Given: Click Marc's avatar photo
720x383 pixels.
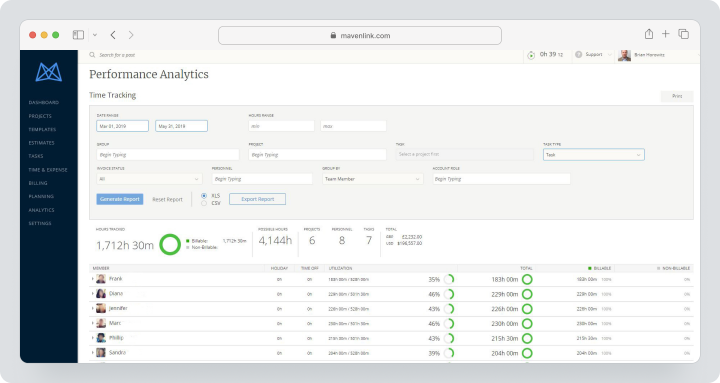Looking at the screenshot, I should (x=101, y=323).
